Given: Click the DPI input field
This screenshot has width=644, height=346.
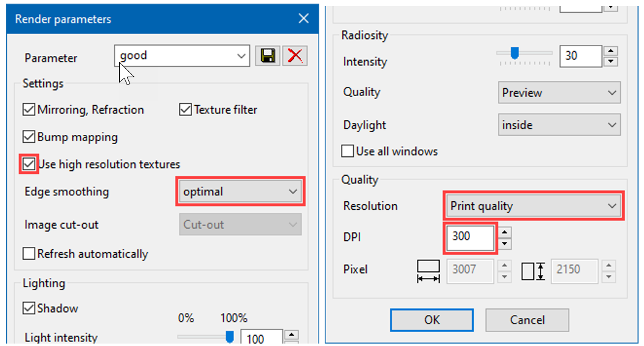Looking at the screenshot, I should [x=471, y=237].
